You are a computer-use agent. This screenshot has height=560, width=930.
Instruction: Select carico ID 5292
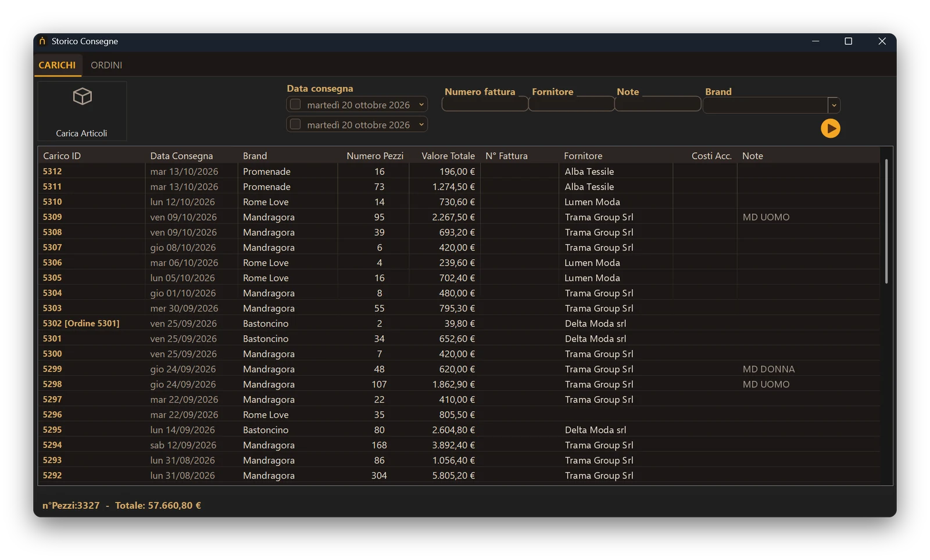(52, 475)
